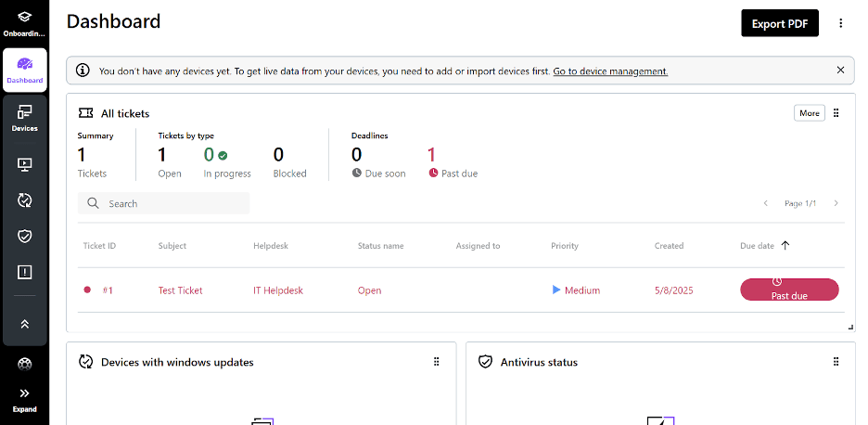Viewport: 868px width, 425px height.
Task: Open the Onboarding section in sidebar
Action: coord(24,24)
